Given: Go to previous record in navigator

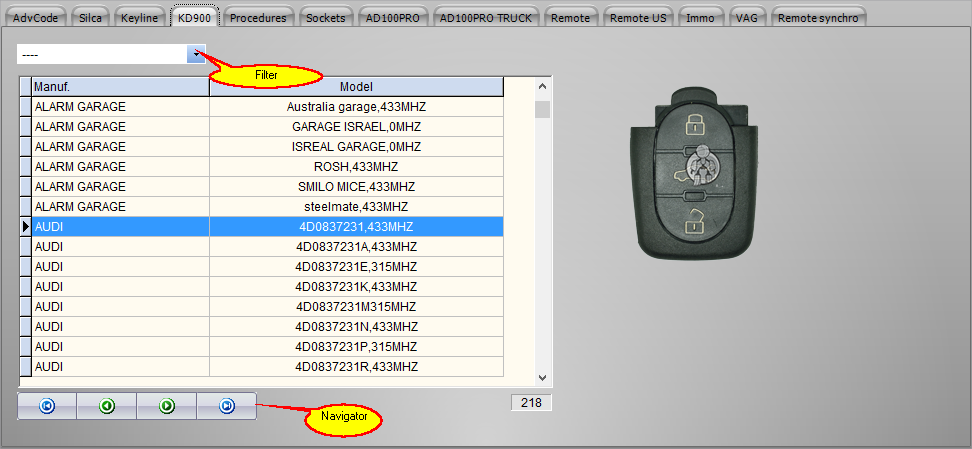Looking at the screenshot, I should tap(107, 406).
